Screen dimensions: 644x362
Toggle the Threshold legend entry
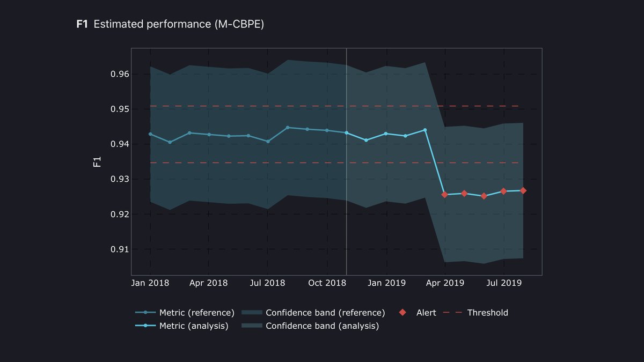click(x=475, y=313)
